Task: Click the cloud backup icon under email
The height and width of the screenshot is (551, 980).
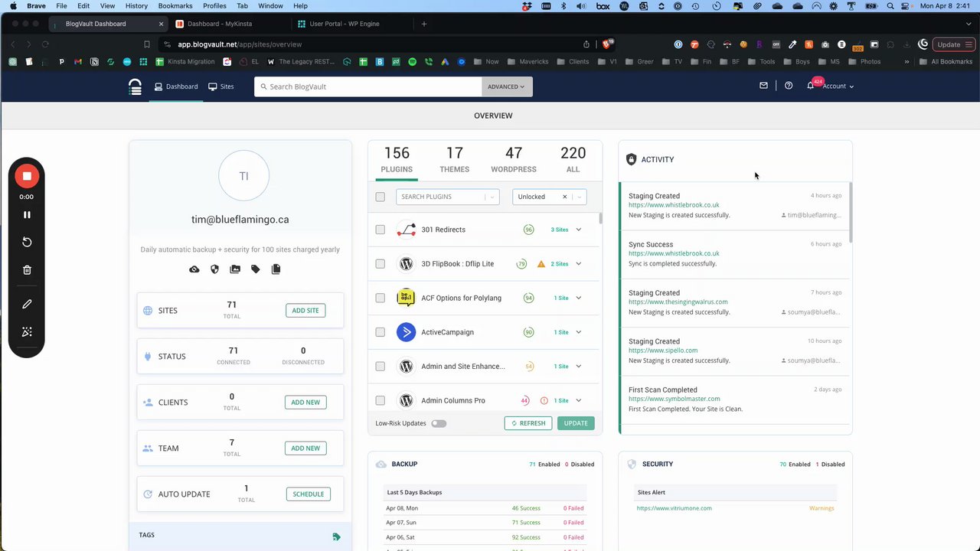Action: pyautogui.click(x=194, y=269)
